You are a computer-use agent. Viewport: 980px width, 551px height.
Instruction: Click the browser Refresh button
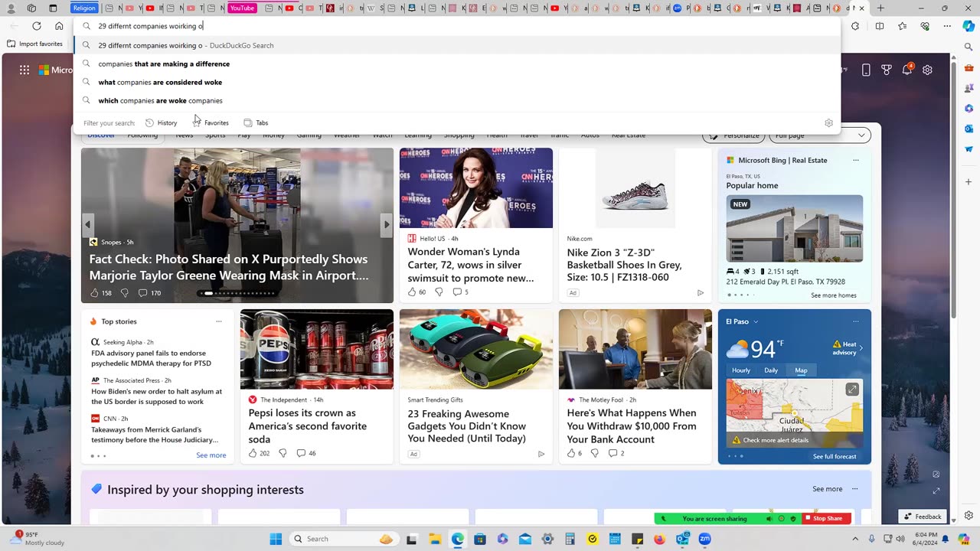[36, 26]
